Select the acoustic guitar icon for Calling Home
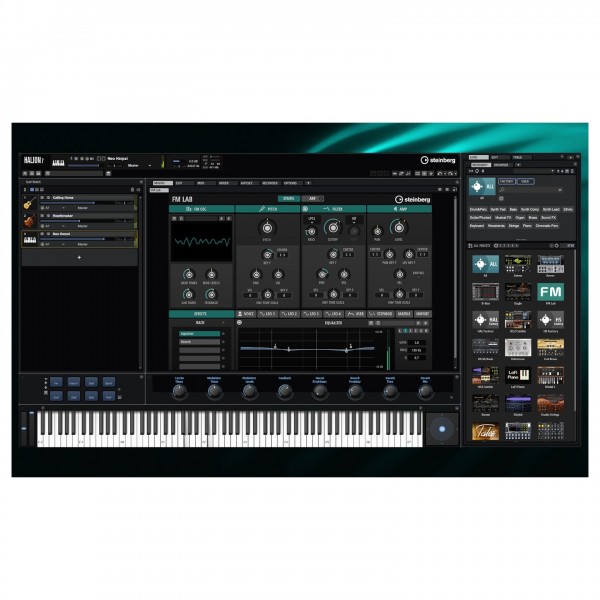 pyautogui.click(x=29, y=202)
